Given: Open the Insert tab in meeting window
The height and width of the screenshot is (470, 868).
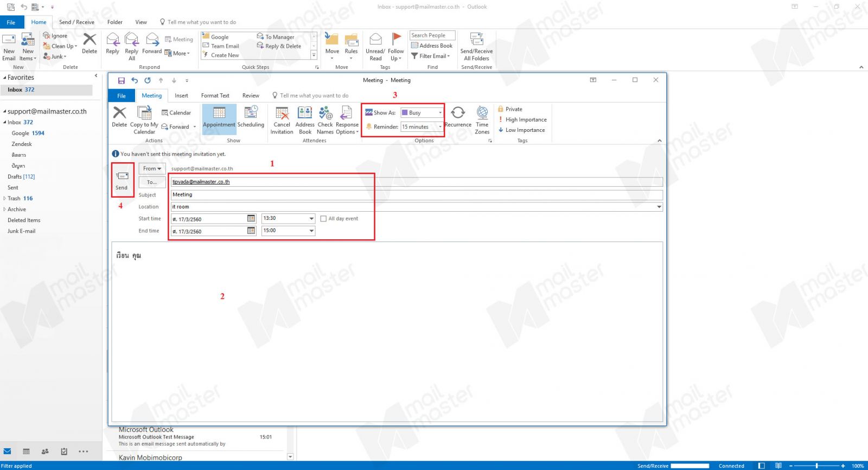Looking at the screenshot, I should tap(181, 96).
